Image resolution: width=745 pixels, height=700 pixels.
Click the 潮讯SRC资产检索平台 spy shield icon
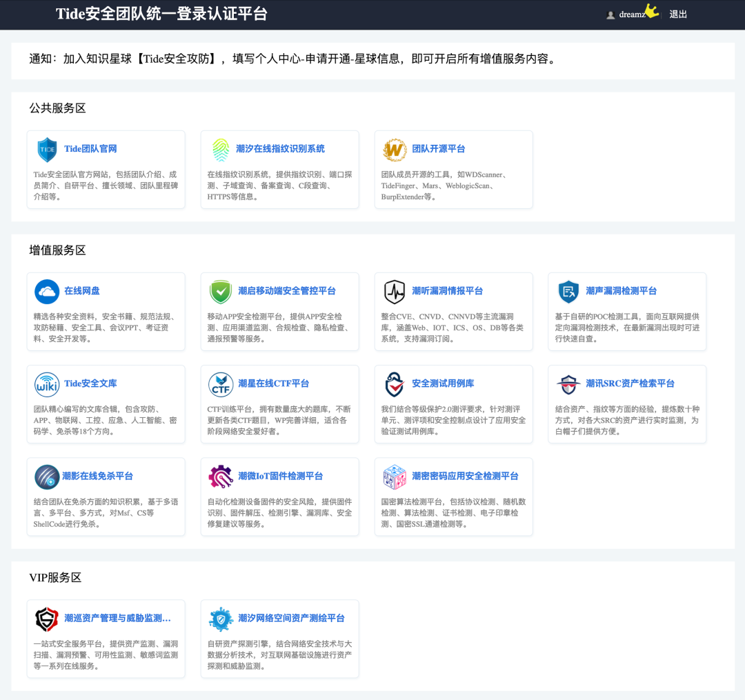click(568, 385)
